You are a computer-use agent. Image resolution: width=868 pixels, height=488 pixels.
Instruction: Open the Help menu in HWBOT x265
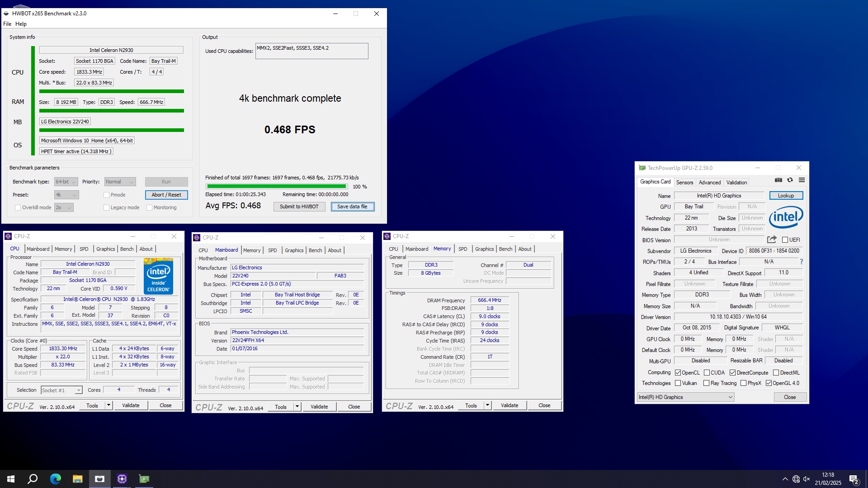[21, 24]
